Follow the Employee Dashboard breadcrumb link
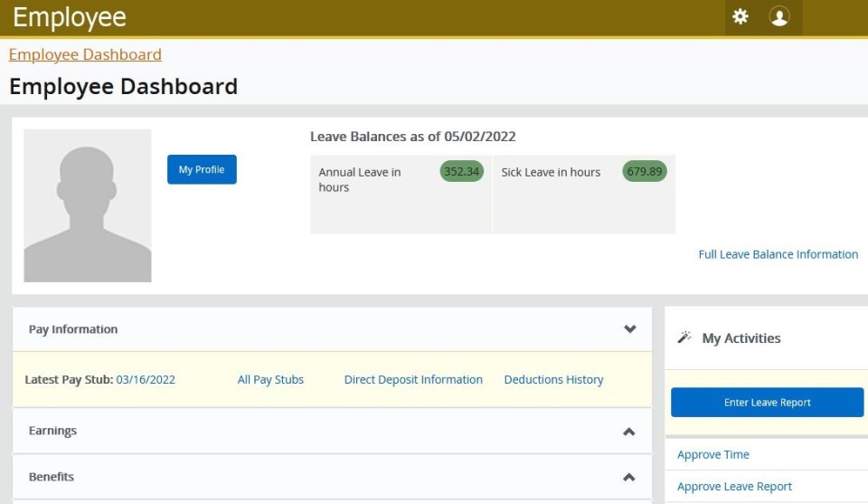This screenshot has width=868, height=504. (x=85, y=54)
